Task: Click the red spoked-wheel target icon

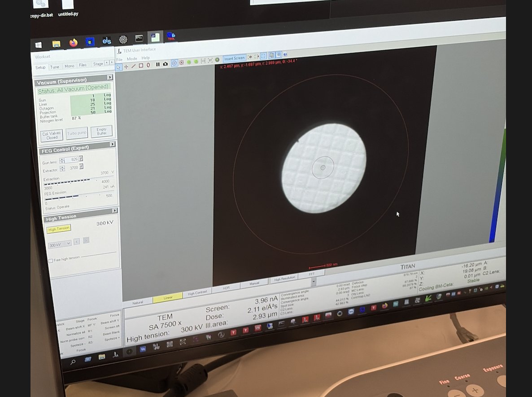Action: (182, 62)
